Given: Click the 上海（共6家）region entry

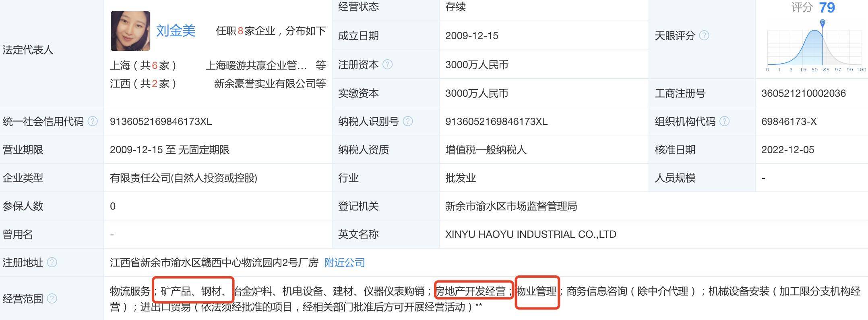Looking at the screenshot, I should 143,65.
